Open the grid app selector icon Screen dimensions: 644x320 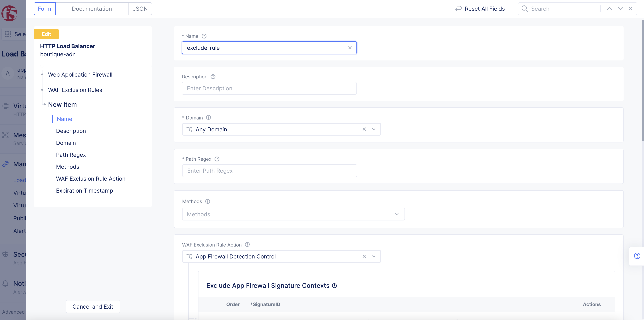[8, 34]
